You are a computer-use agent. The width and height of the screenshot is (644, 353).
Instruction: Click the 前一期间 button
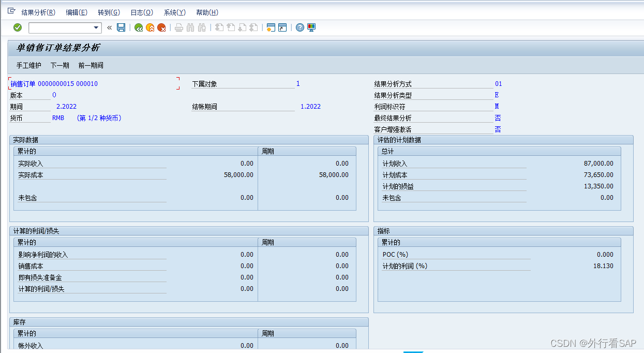(x=91, y=65)
